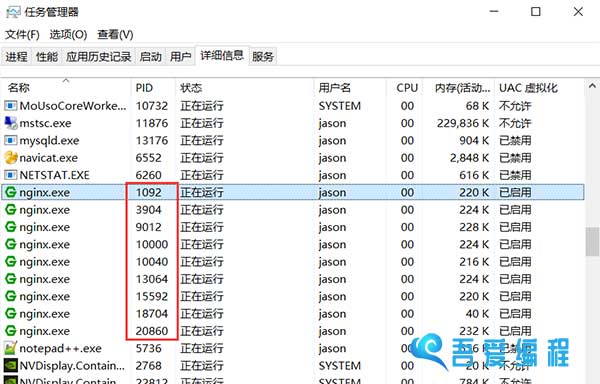
Task: Click 已禁用 in the navicat.exe row
Action: pos(515,158)
